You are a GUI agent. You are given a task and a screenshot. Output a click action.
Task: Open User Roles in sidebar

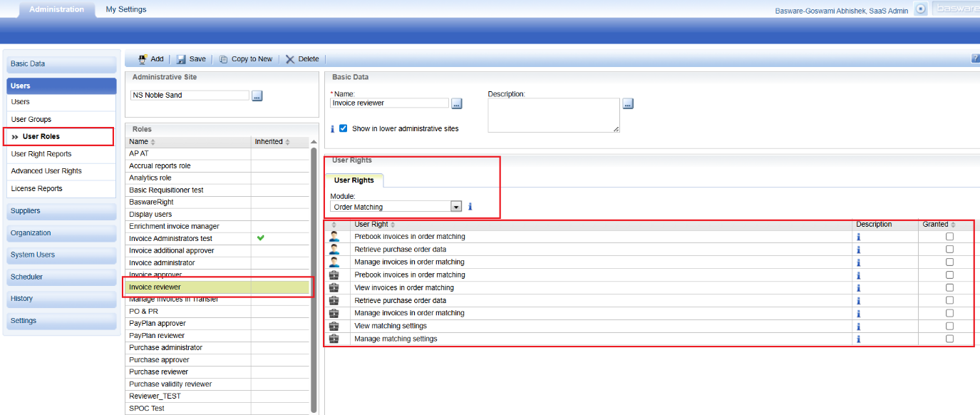[x=61, y=136]
